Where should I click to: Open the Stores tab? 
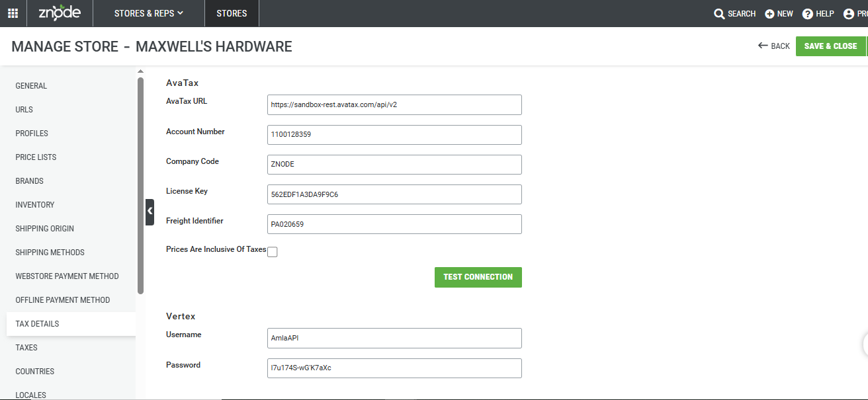tap(232, 13)
